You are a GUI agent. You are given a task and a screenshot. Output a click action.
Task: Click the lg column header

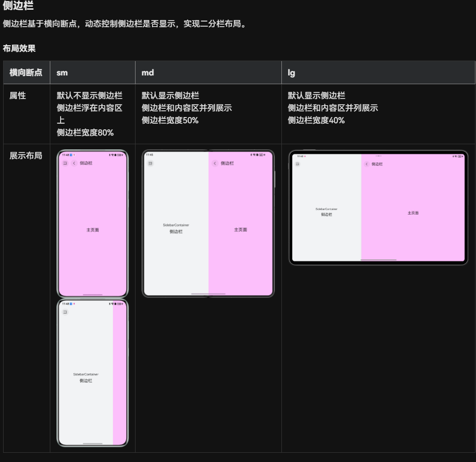(292, 72)
